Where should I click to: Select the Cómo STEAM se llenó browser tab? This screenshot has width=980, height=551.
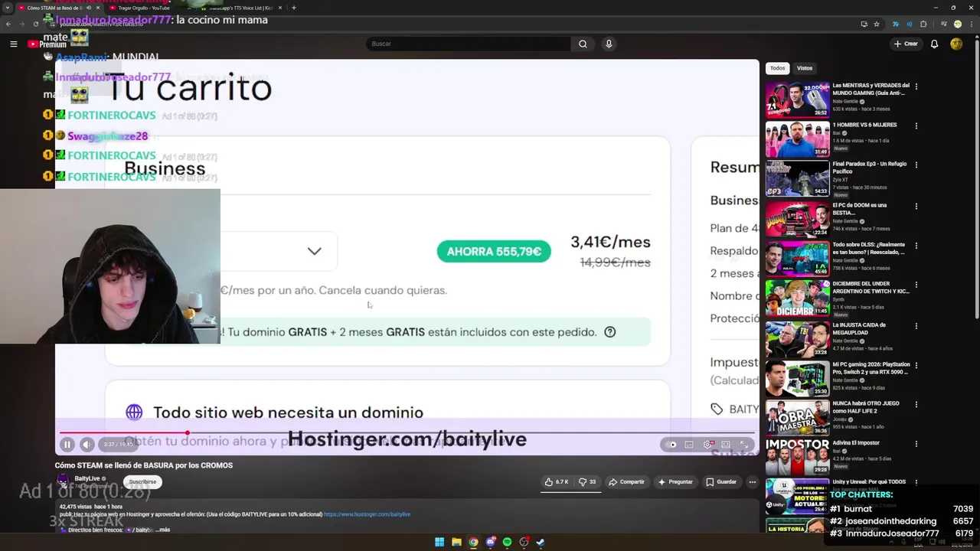pos(54,8)
